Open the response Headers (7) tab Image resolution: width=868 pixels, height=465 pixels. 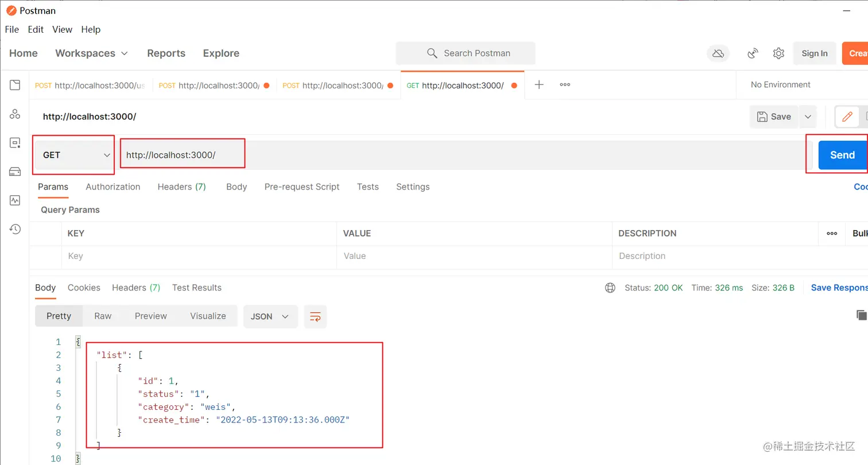[136, 288]
